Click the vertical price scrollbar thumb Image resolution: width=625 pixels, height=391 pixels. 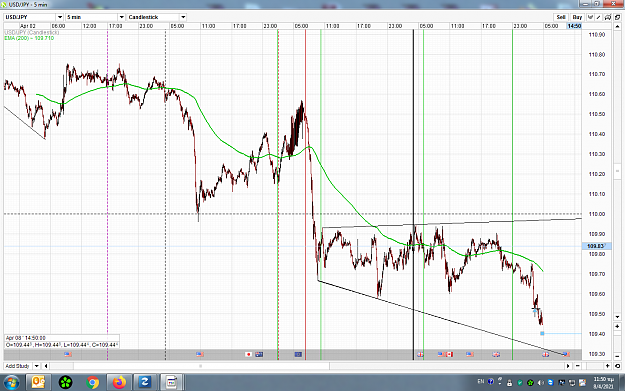(617, 171)
